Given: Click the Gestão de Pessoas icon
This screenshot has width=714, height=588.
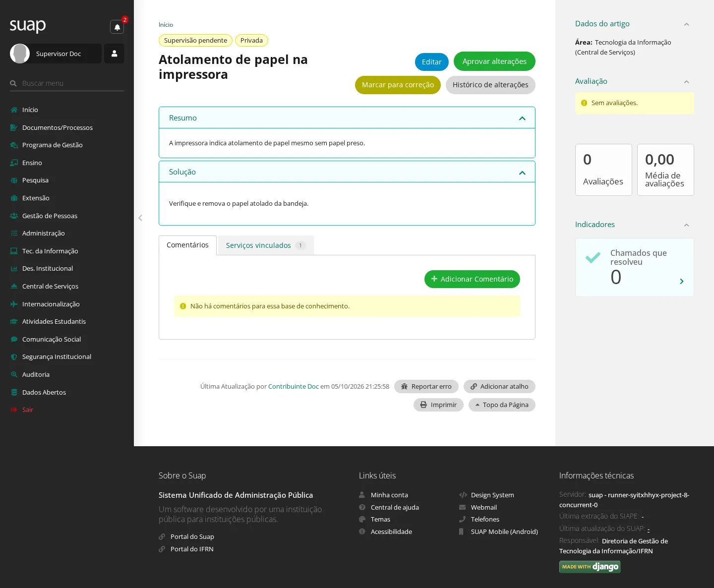Looking at the screenshot, I should point(14,216).
